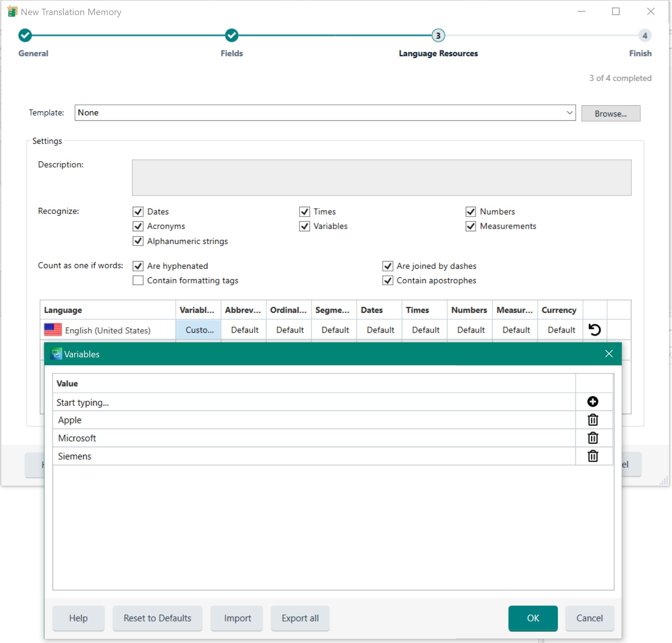672x643 pixels.
Task: Expand the Template dropdown
Action: point(569,113)
